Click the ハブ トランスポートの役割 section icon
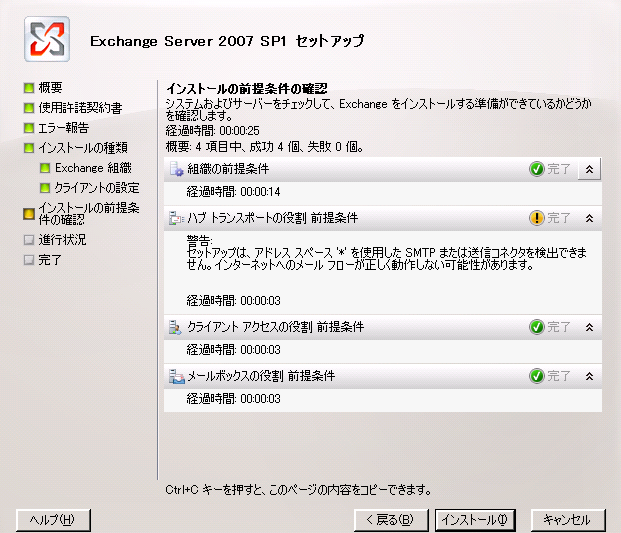This screenshot has height=533, width=621. tap(176, 218)
